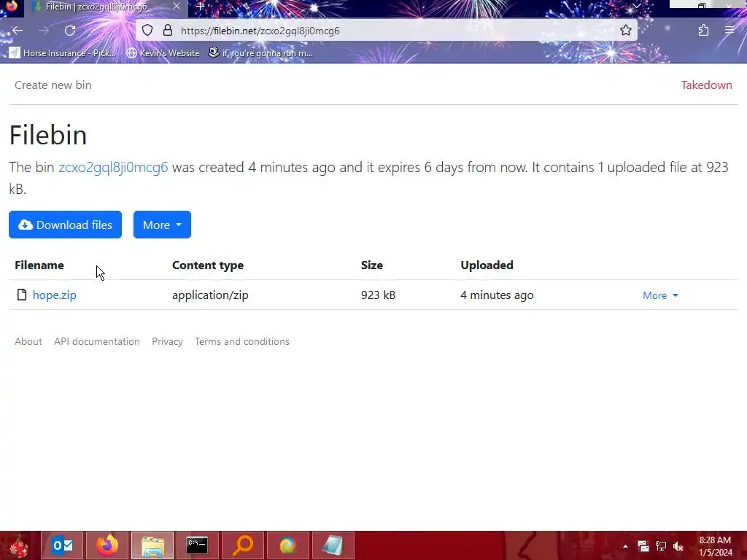Open the Start menu ornament button
The width and height of the screenshot is (747, 560).
click(x=18, y=545)
